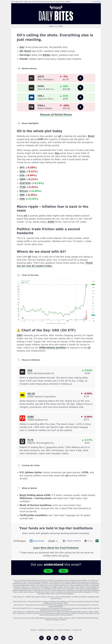Open the Instagram icon at the bottom
This screenshot has width=112, height=644.
pos(63,638)
